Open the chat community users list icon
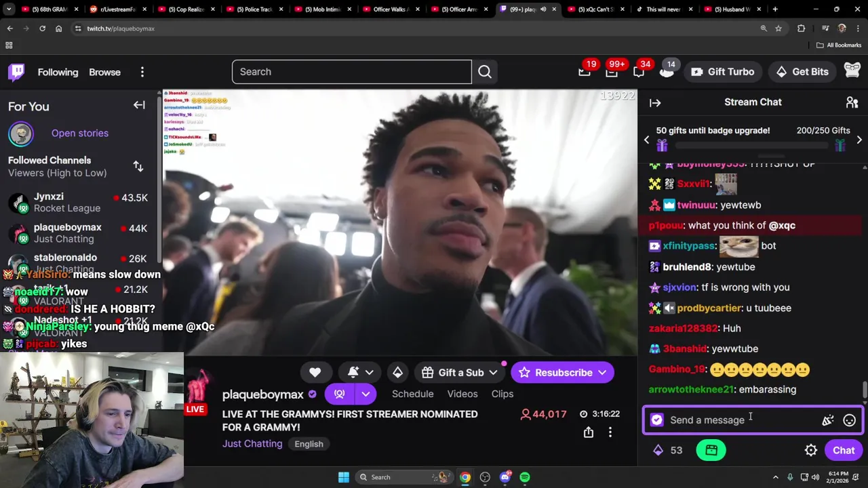The width and height of the screenshot is (868, 488). [x=852, y=102]
